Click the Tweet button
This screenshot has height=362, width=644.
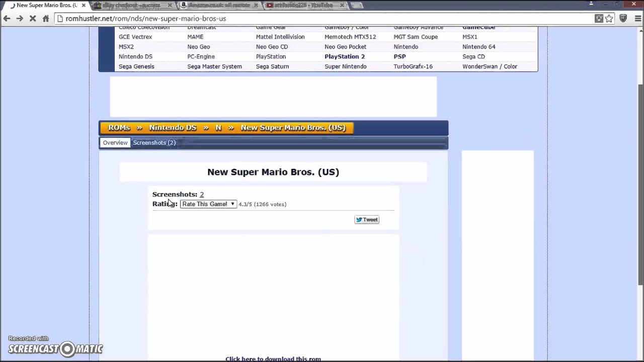(x=367, y=220)
